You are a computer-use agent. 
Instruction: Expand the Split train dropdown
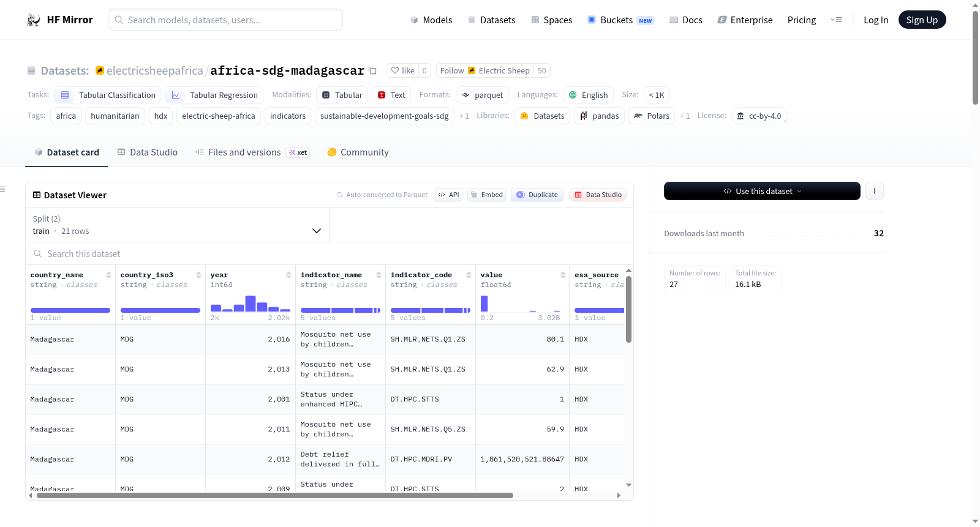coord(177,225)
